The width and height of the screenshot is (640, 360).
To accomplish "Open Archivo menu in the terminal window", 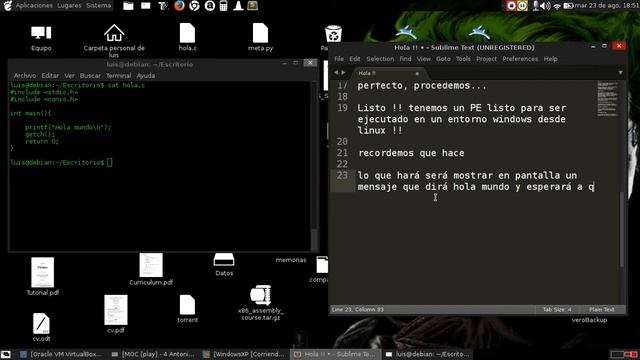I will pyautogui.click(x=25, y=76).
